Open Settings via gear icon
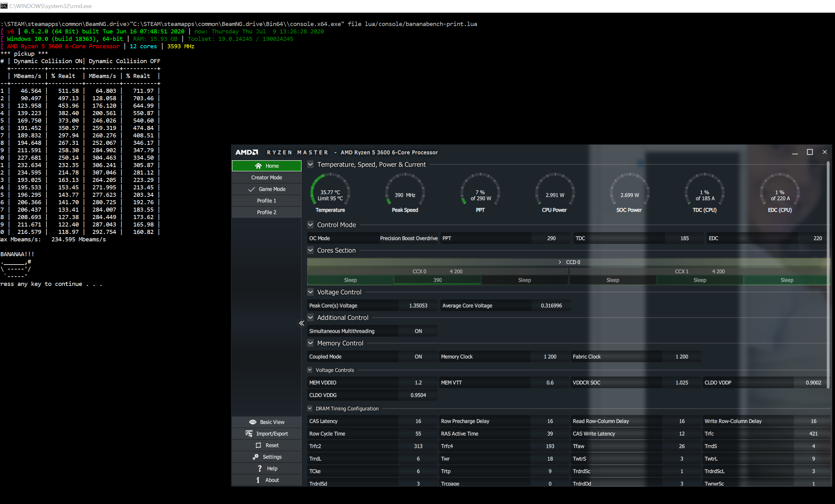The width and height of the screenshot is (835, 504). [255, 457]
